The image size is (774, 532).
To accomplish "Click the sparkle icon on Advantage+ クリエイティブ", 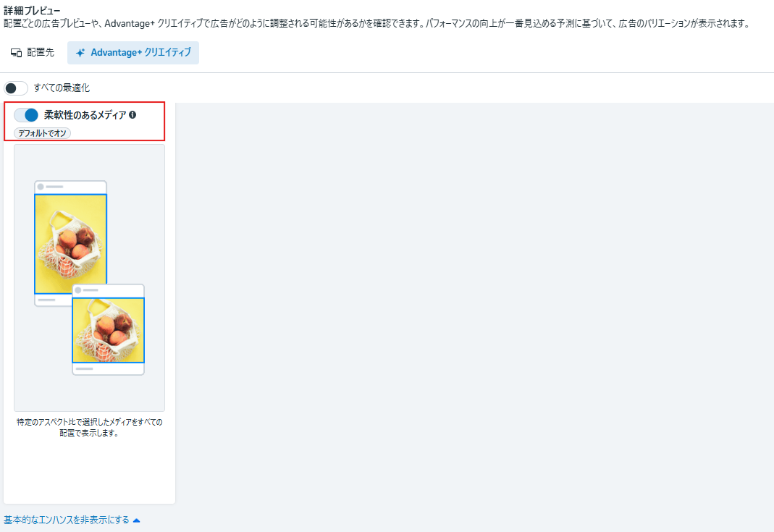I will click(x=80, y=53).
